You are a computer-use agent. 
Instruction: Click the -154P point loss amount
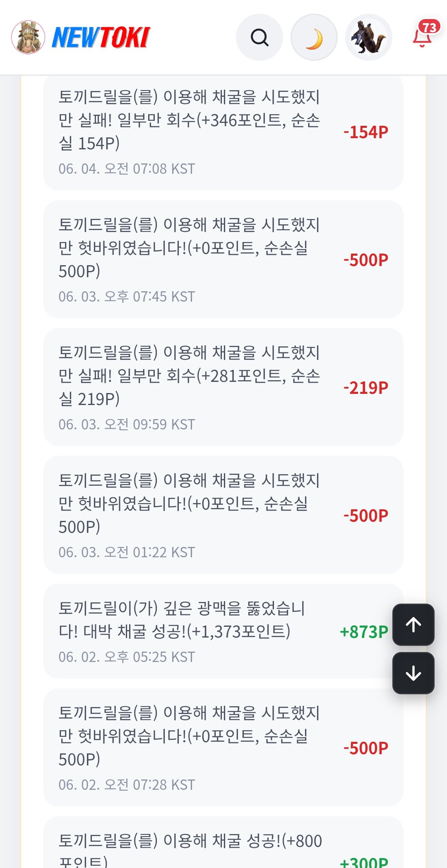point(366,132)
